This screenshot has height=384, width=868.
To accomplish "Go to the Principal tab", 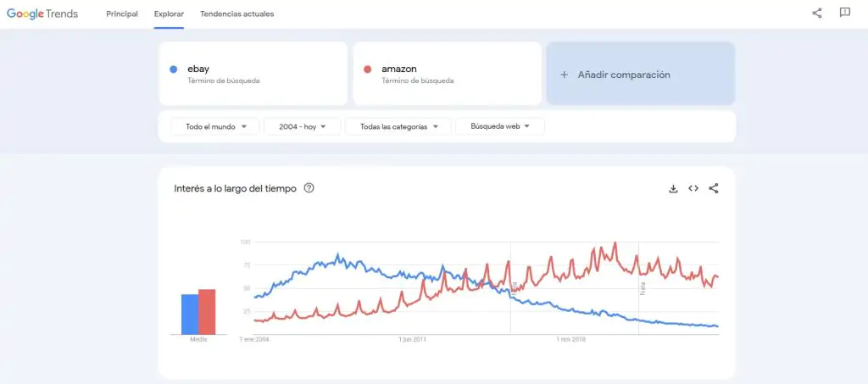I will pyautogui.click(x=122, y=14).
